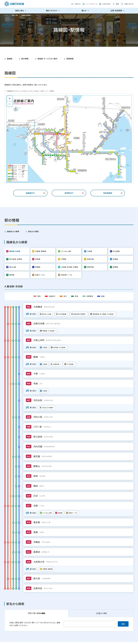Image resolution: width=138 pixels, height=644 pixels.
Task: Select line N 道明寺線
Action: coord(95,267)
